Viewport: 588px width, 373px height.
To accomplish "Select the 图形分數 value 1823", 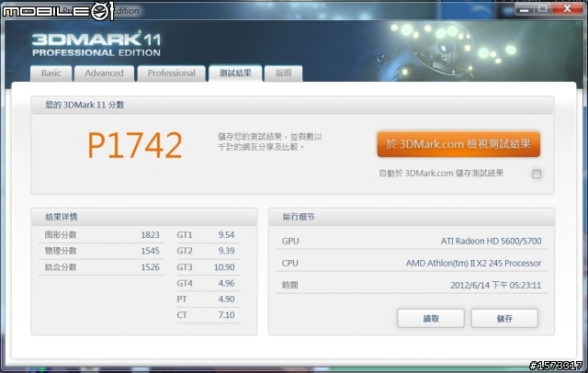I will coord(151,235).
